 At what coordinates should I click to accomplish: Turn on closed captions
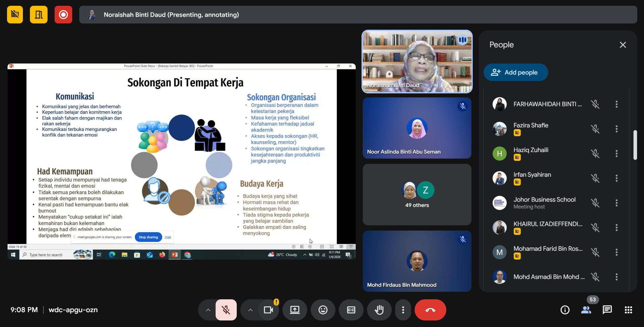(x=351, y=310)
